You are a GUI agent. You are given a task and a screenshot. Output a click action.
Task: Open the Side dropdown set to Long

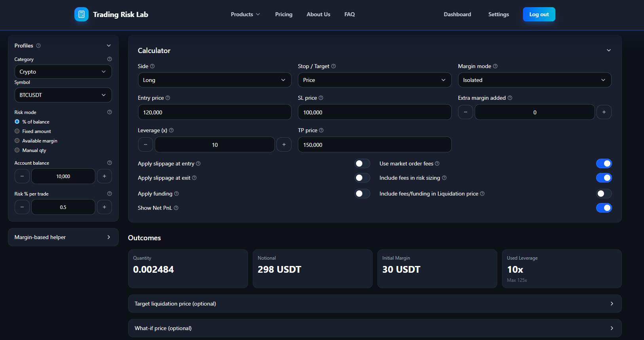coord(214,80)
